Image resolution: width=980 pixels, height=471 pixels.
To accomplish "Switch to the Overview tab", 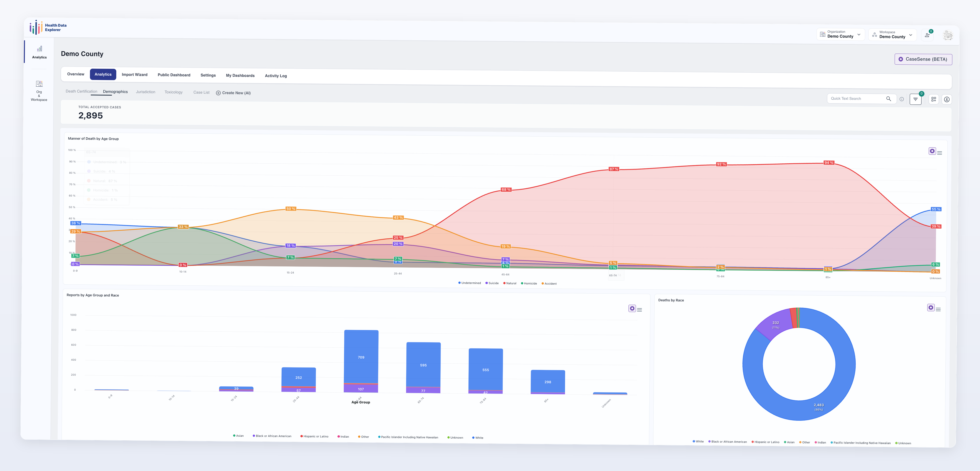I will (76, 74).
